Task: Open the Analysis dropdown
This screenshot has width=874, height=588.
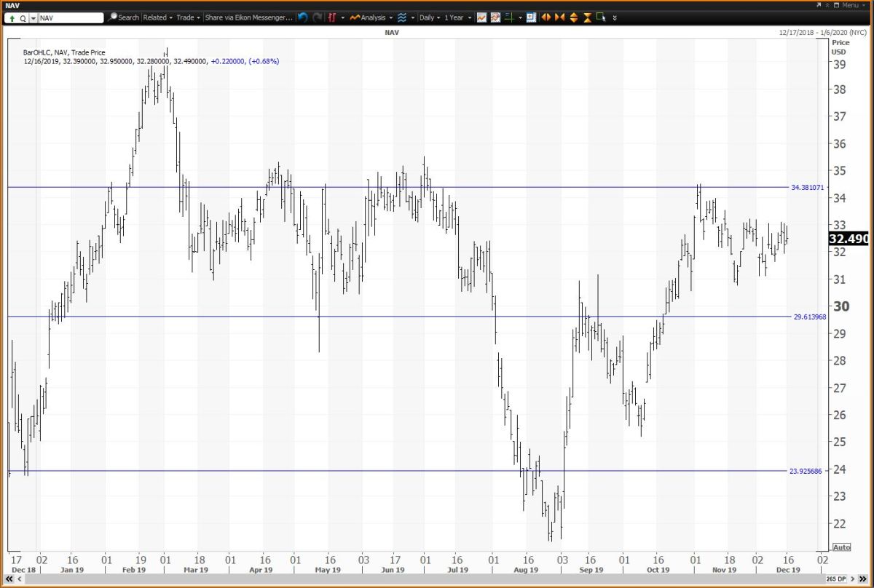Action: pyautogui.click(x=371, y=17)
